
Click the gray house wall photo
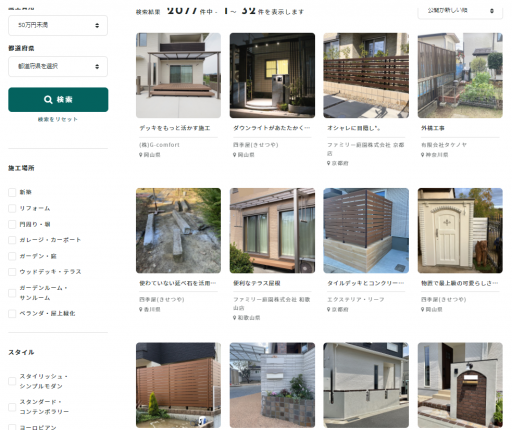point(366,385)
